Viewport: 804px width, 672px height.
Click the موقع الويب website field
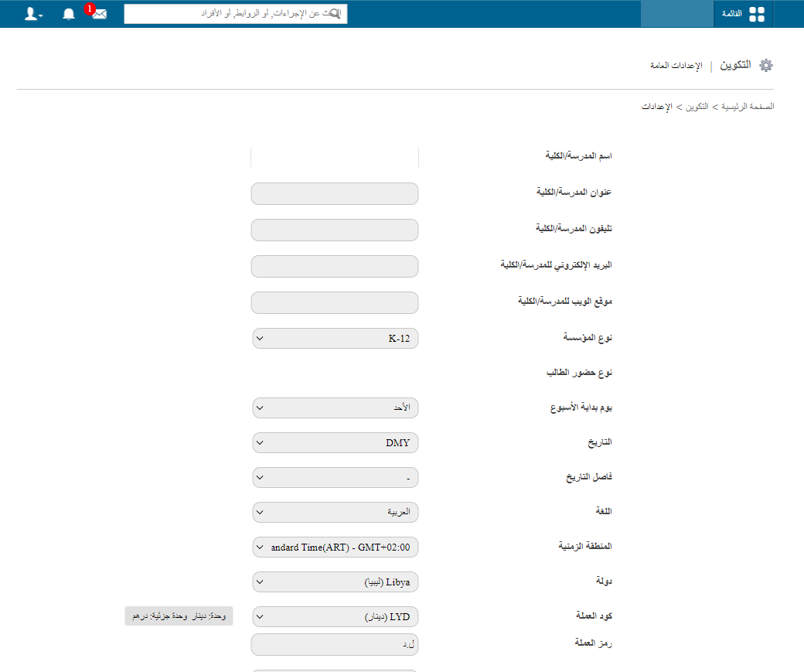click(335, 303)
